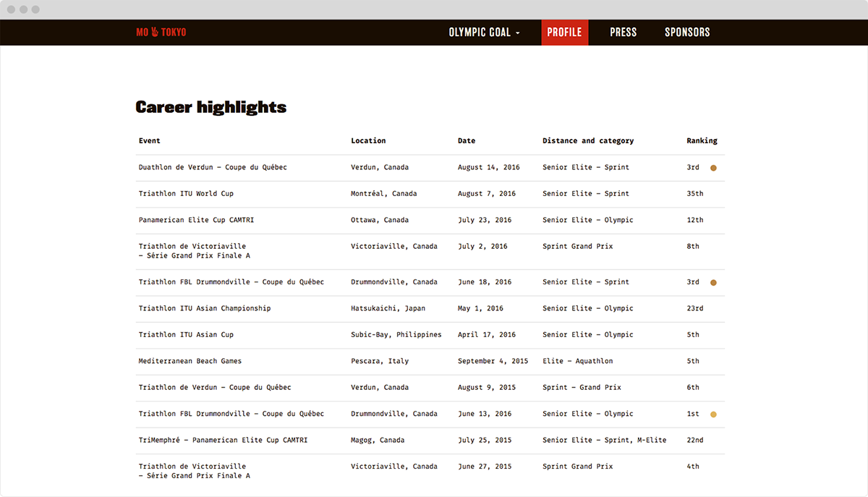The image size is (868, 497).
Task: Click the August 9, 2015 date
Action: (487, 388)
